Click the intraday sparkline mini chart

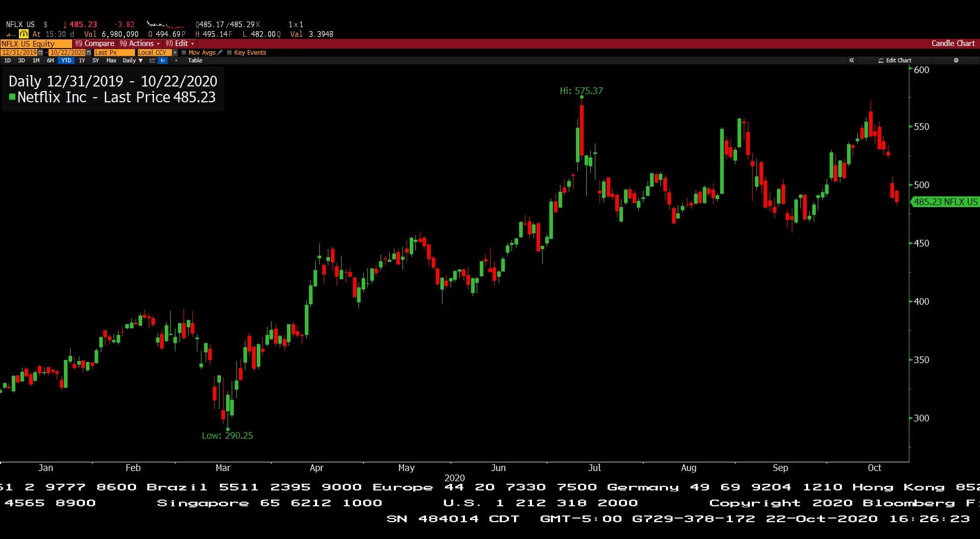coord(165,25)
